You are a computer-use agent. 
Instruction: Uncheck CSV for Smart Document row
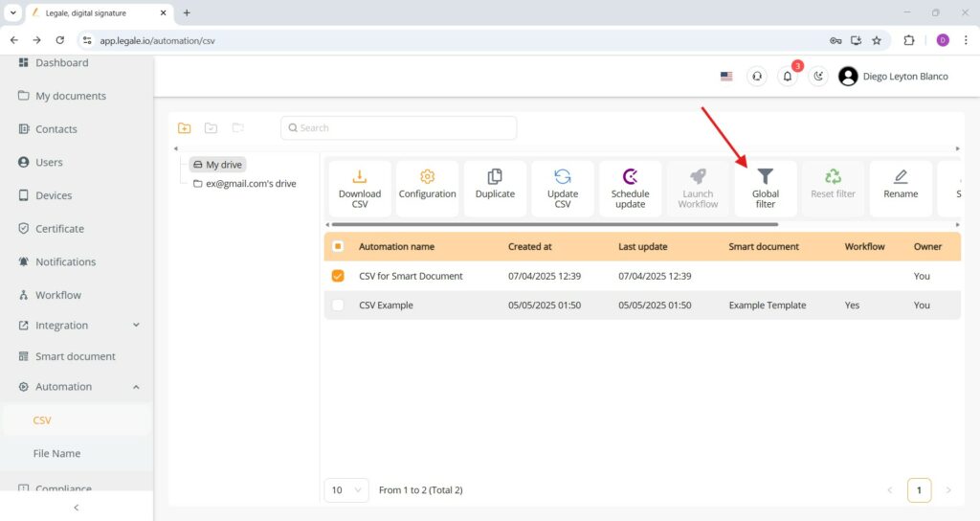pyautogui.click(x=338, y=276)
